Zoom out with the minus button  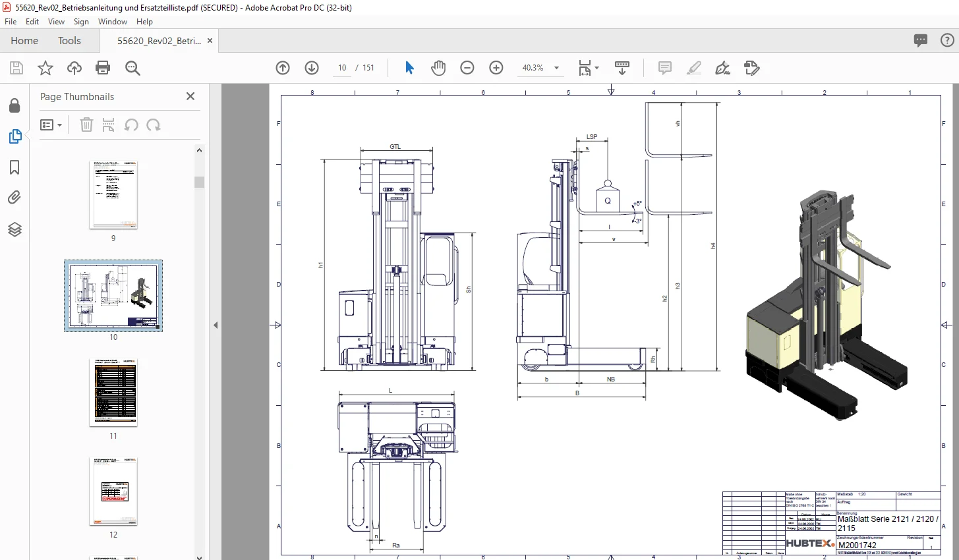467,68
